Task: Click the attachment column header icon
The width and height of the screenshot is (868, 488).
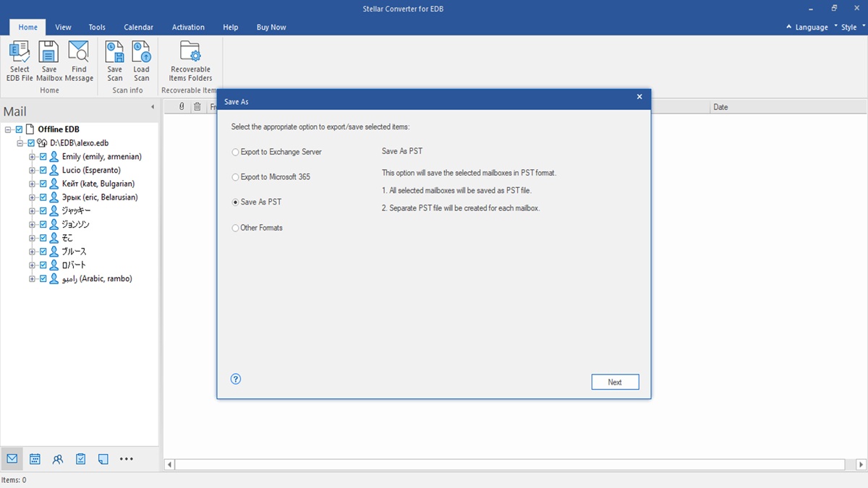Action: click(x=182, y=107)
